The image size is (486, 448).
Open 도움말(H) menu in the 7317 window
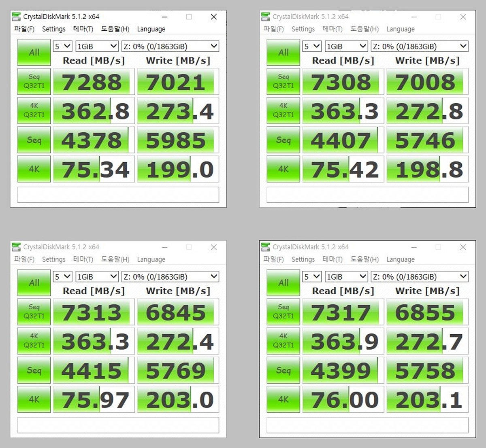coord(364,259)
